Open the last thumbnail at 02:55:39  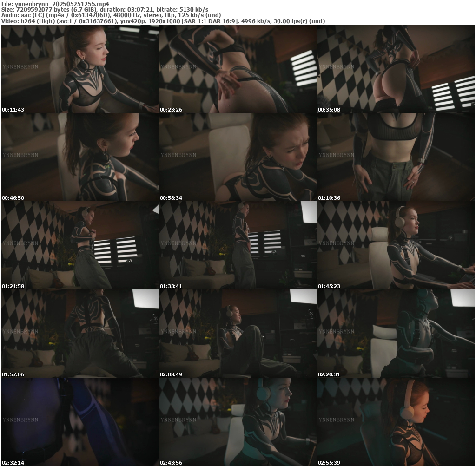pyautogui.click(x=396, y=422)
